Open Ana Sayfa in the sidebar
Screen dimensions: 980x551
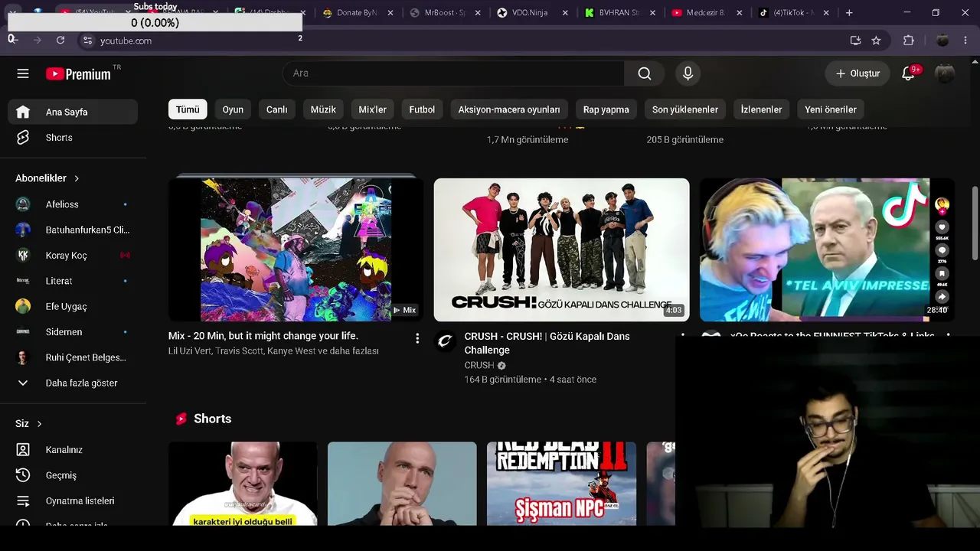point(73,112)
